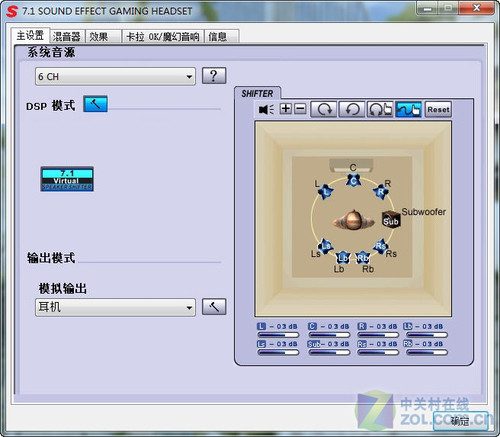This screenshot has height=437, width=500.
Task: Toggle the manual shifting mode button
Action: pyautogui.click(x=408, y=109)
